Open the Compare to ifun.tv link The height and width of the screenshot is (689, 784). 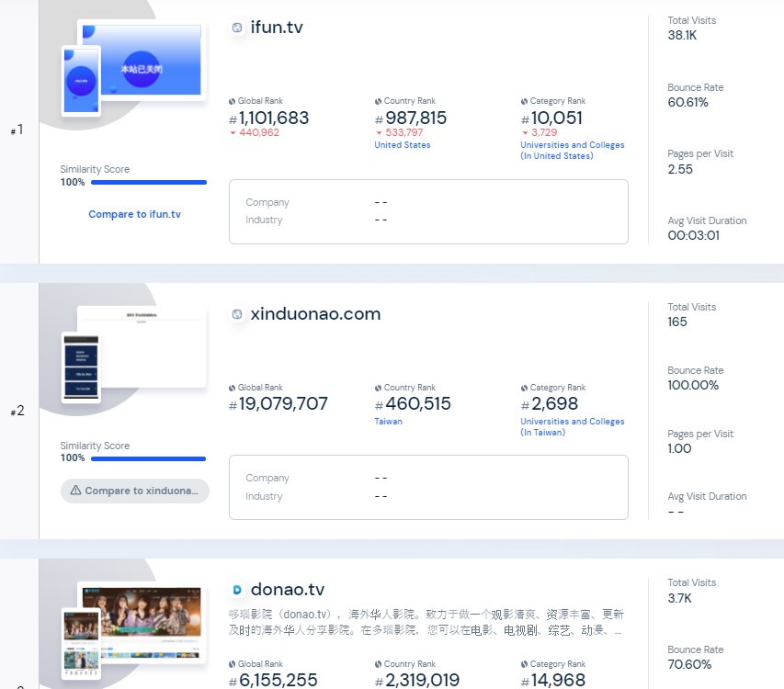pos(134,214)
